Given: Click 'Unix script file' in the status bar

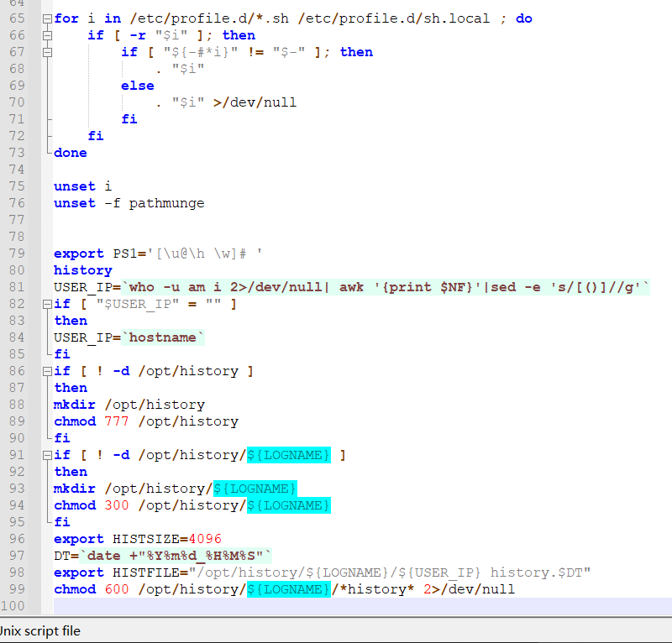Looking at the screenshot, I should click(x=40, y=630).
